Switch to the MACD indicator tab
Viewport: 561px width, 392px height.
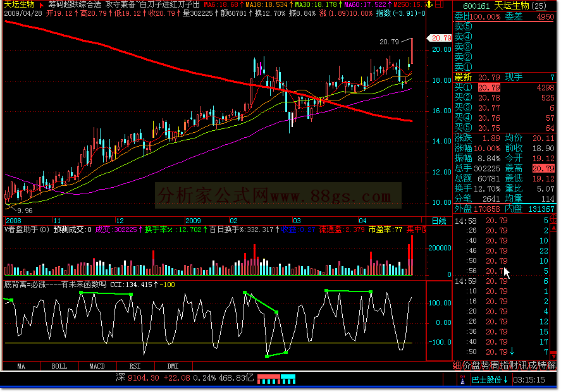tap(97, 366)
